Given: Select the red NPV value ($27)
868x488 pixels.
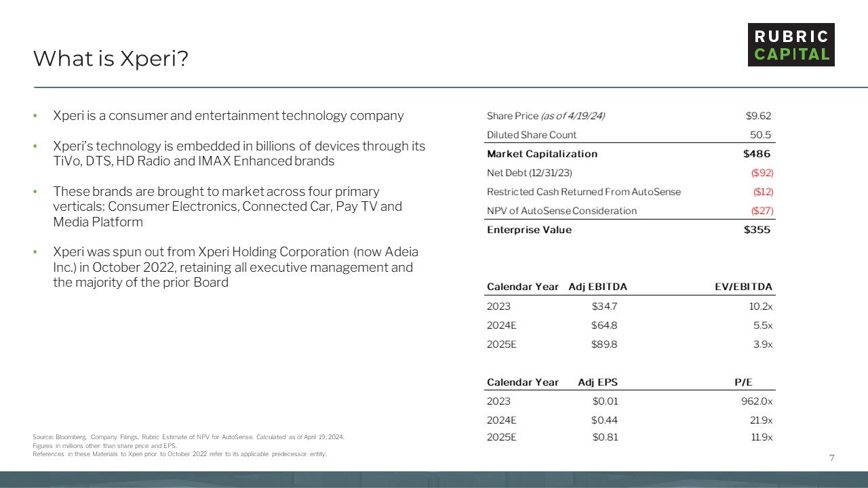Looking at the screenshot, I should [x=762, y=211].
